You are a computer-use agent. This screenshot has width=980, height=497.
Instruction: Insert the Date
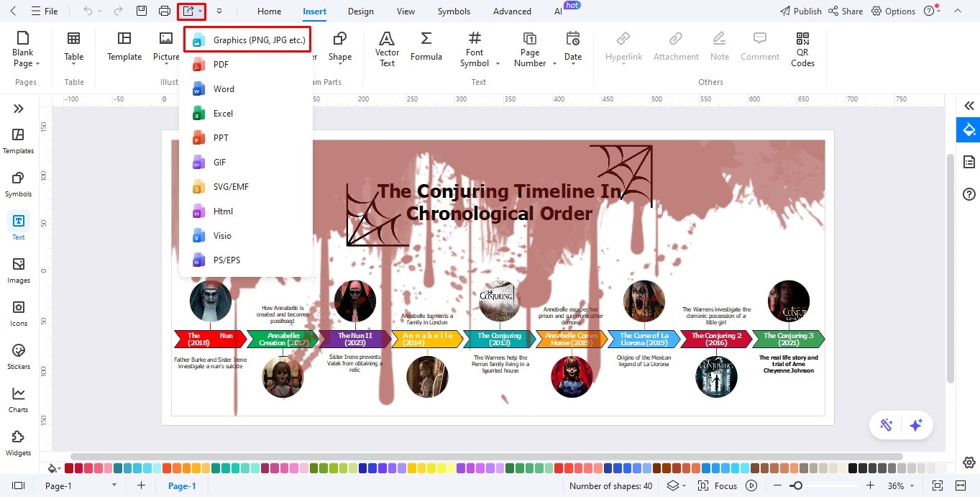pos(573,47)
